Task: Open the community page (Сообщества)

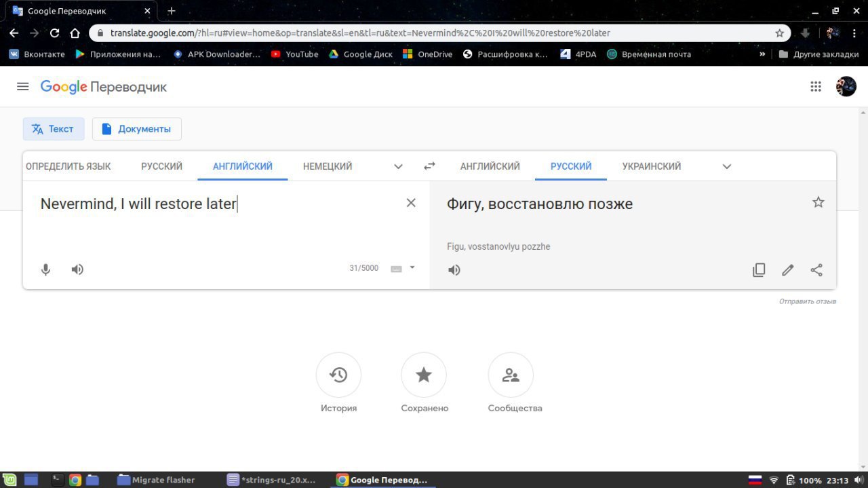Action: (511, 375)
